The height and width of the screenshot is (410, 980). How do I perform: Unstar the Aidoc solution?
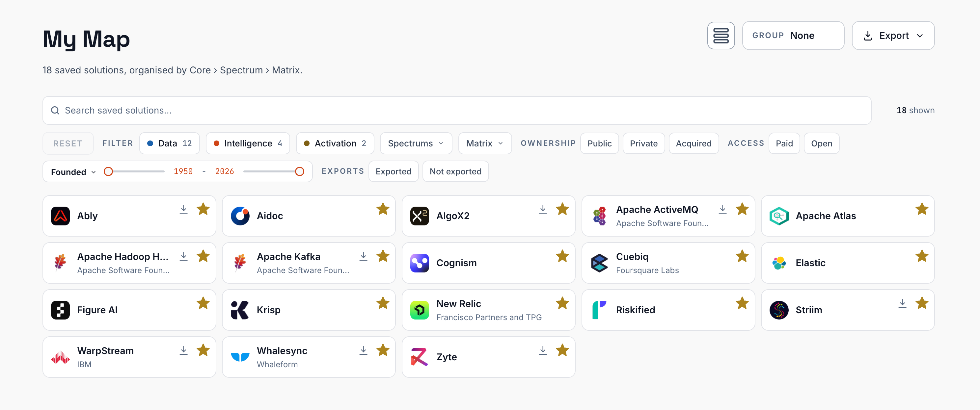click(383, 209)
